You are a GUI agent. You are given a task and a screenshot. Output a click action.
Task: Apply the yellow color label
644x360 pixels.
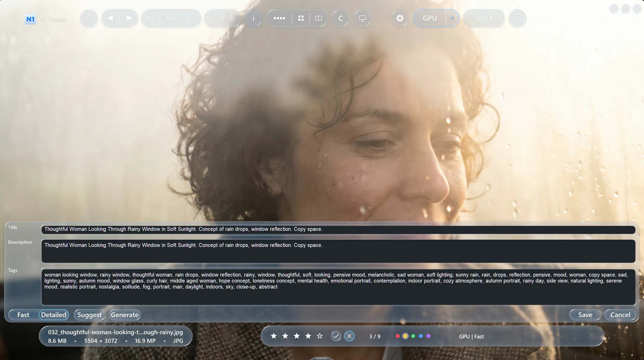coord(405,336)
